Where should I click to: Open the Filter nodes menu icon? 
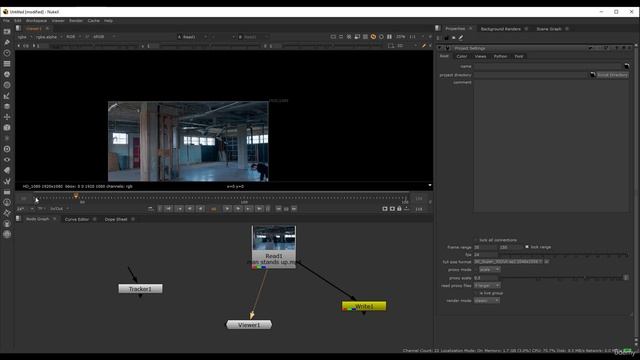tap(7, 85)
